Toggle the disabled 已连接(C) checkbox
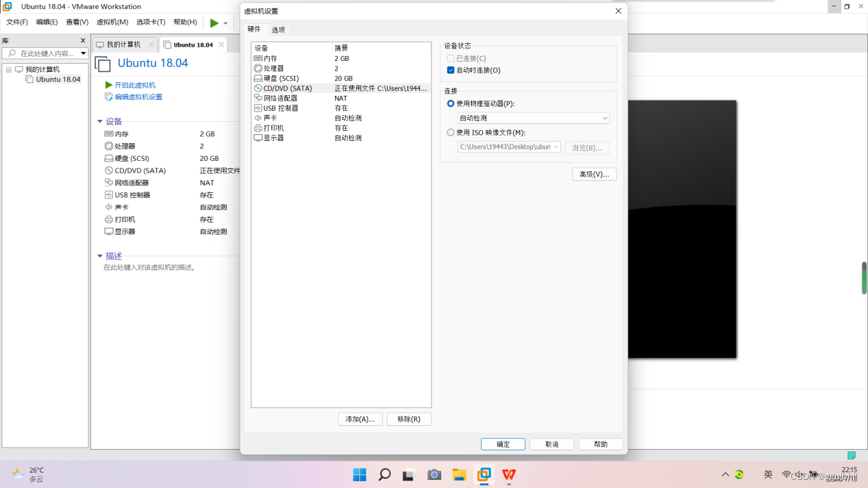Screen dimensions: 868x488 (x=451, y=59)
